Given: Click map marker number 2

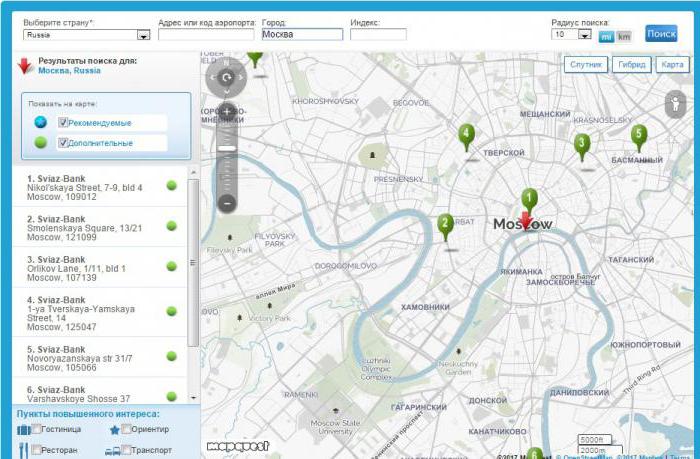Looking at the screenshot, I should (x=445, y=225).
